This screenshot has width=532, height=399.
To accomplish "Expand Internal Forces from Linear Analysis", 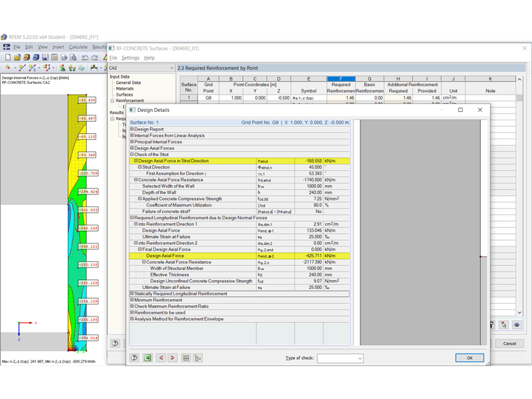I will point(132,135).
